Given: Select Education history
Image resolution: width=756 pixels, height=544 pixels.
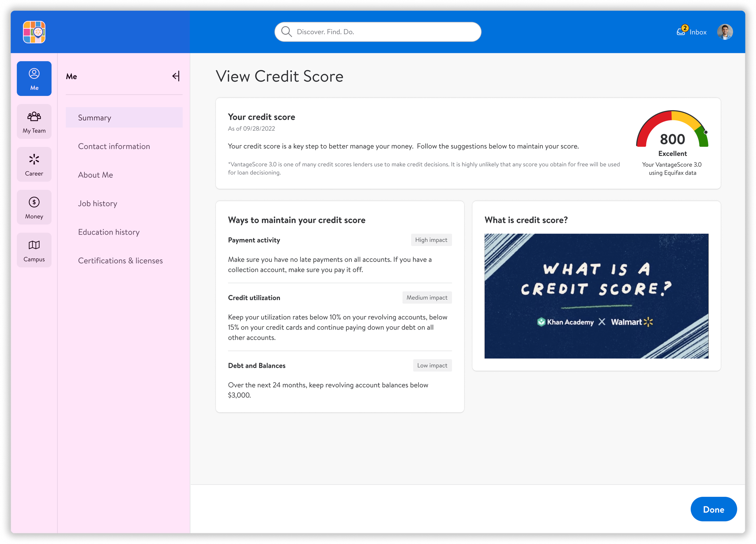Looking at the screenshot, I should coord(109,232).
